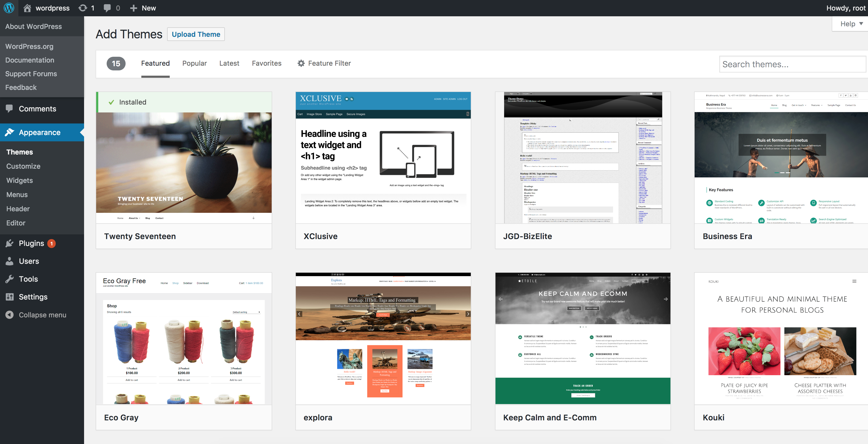Open Settings via the sidebar icon
This screenshot has height=444, width=868.
[x=10, y=297]
